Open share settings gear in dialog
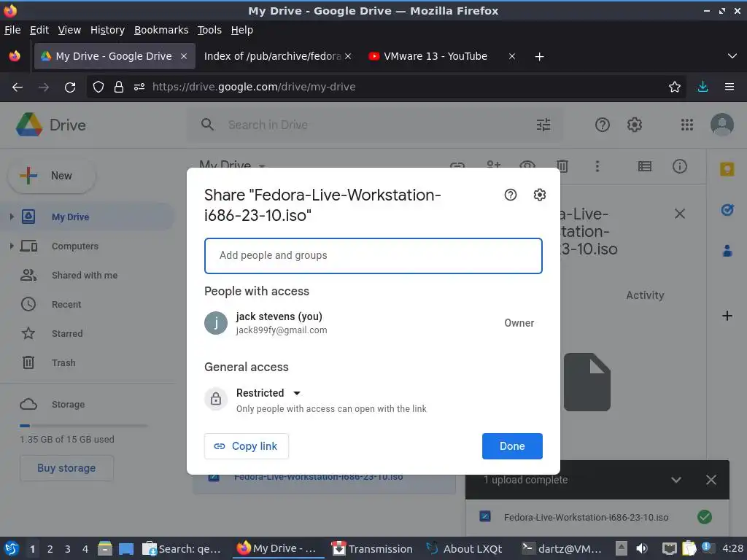Image resolution: width=747 pixels, height=560 pixels. (x=539, y=195)
